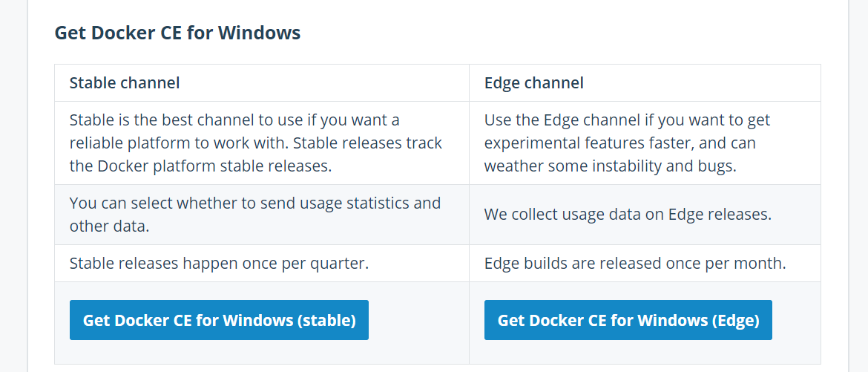Click the "Stable releases happen once per quarter" row
This screenshot has width=868, height=372.
(219, 263)
